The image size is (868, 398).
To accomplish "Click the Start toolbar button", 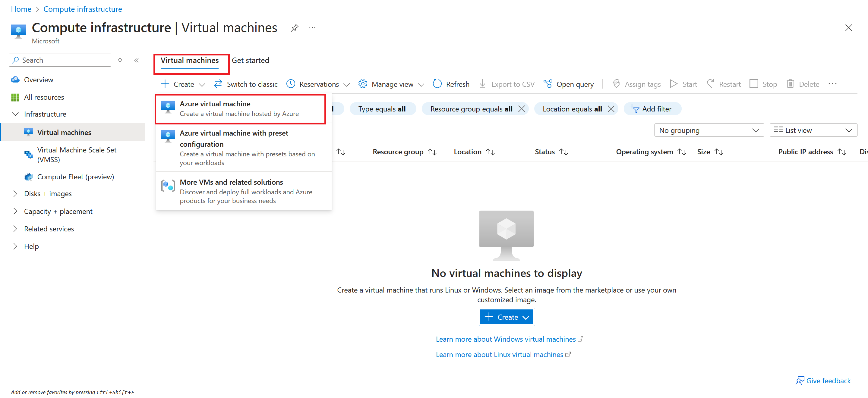I will [684, 84].
